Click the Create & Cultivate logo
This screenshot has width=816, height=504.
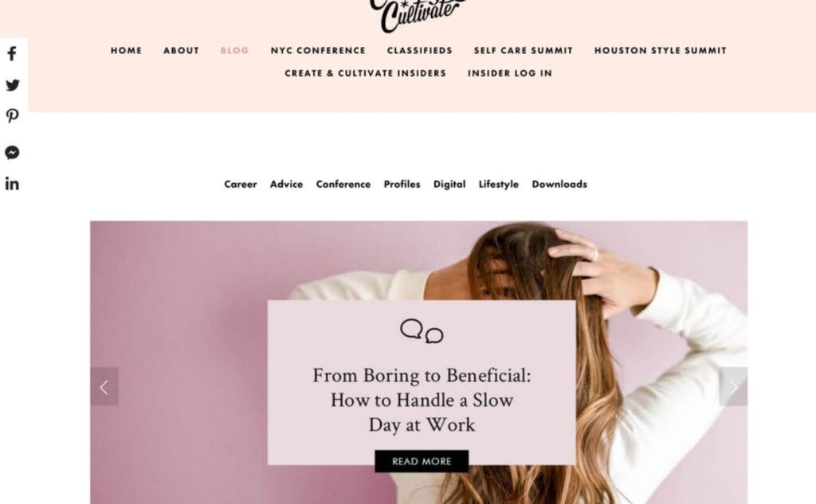(x=416, y=16)
